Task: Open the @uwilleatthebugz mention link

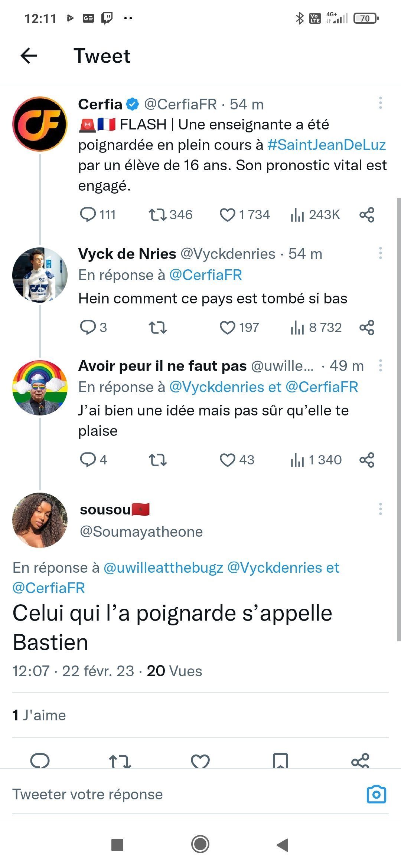Action: (163, 568)
